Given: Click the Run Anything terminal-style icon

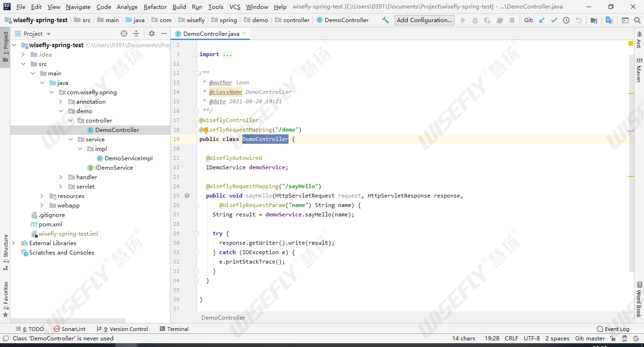Looking at the screenshot, I should (x=625, y=20).
